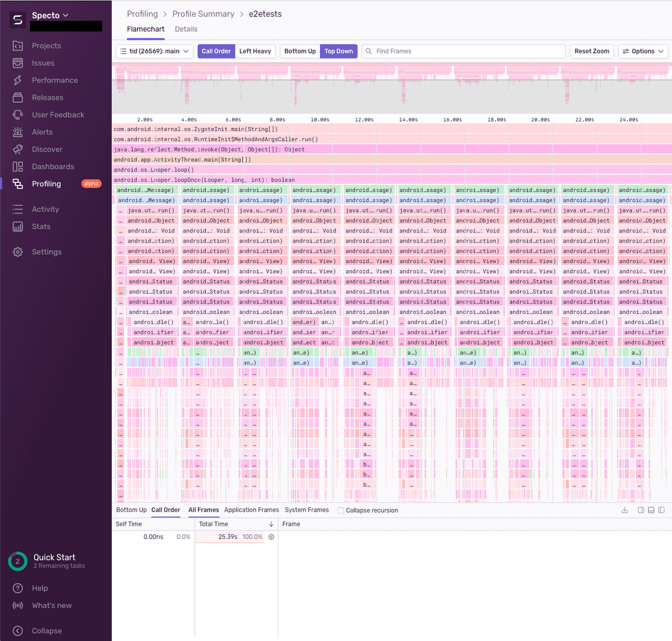Toggle flamechart view to Bottom Up
The height and width of the screenshot is (641, 672).
300,51
